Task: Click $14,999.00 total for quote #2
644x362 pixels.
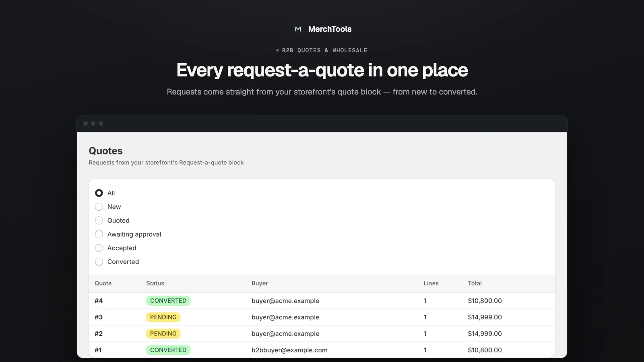Action: 485,333
